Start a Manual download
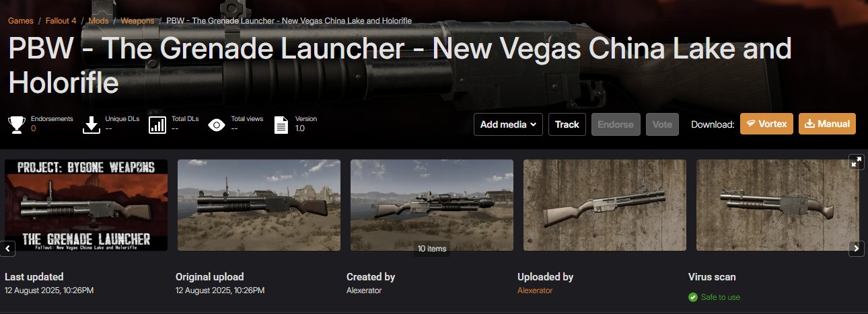This screenshot has height=314, width=868. pos(827,124)
